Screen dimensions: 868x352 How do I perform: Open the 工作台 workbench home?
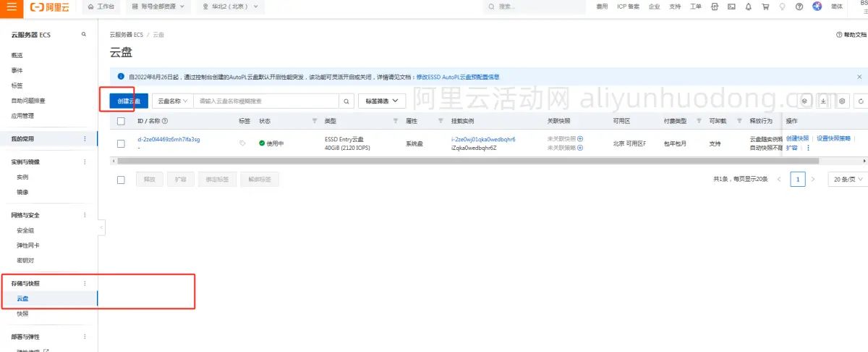(x=101, y=7)
